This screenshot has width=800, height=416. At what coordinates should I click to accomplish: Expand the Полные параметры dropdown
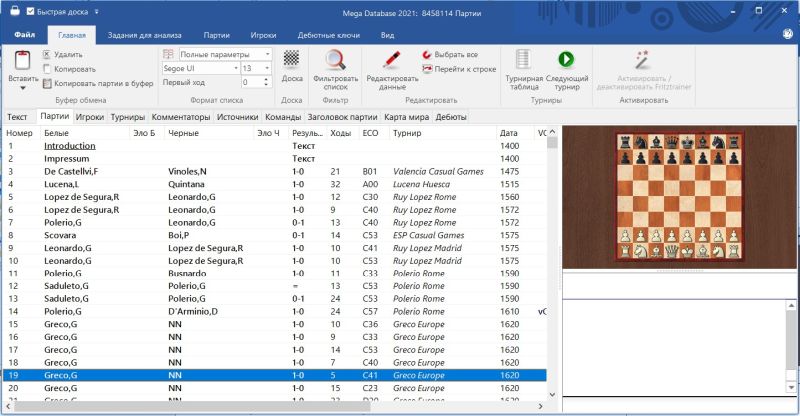click(x=267, y=54)
